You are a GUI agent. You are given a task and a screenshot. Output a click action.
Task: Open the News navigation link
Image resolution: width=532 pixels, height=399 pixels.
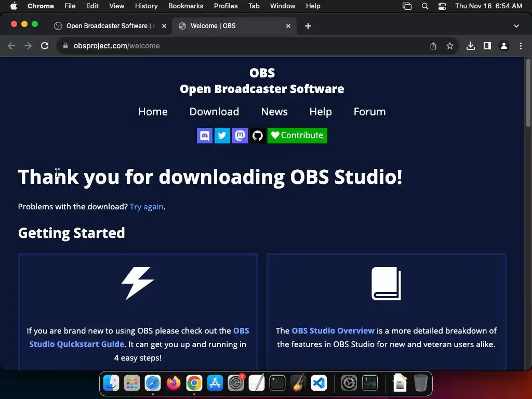pos(274,112)
